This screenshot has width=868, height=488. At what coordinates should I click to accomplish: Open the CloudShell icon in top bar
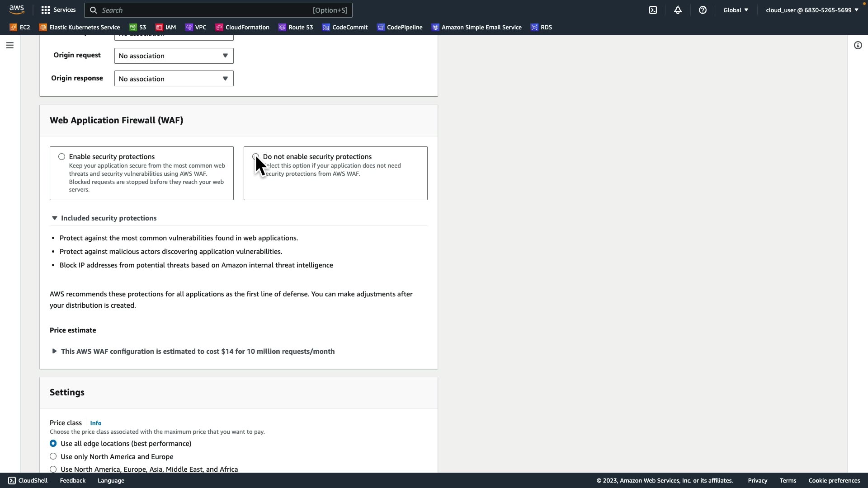[x=653, y=10]
